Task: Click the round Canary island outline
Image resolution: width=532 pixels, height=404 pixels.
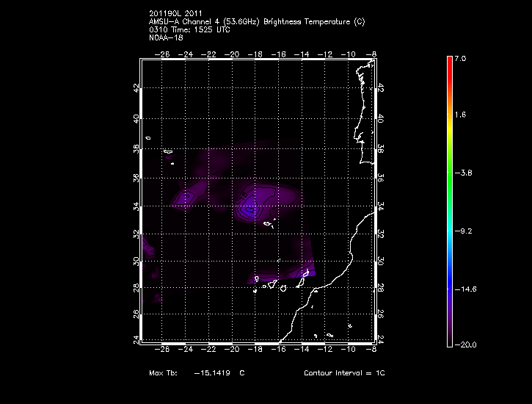Action: click(x=283, y=290)
